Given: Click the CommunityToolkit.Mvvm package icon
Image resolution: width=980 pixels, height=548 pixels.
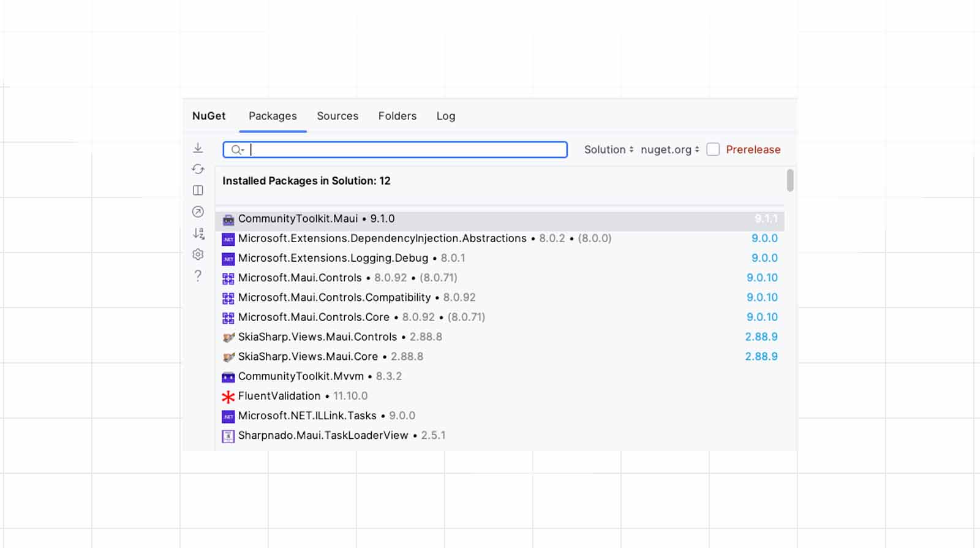Looking at the screenshot, I should [x=228, y=377].
